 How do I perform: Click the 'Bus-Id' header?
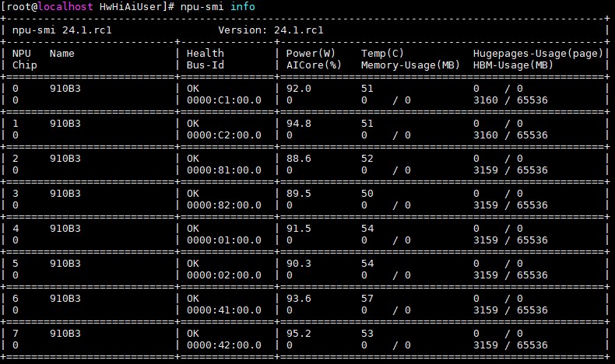[206, 65]
